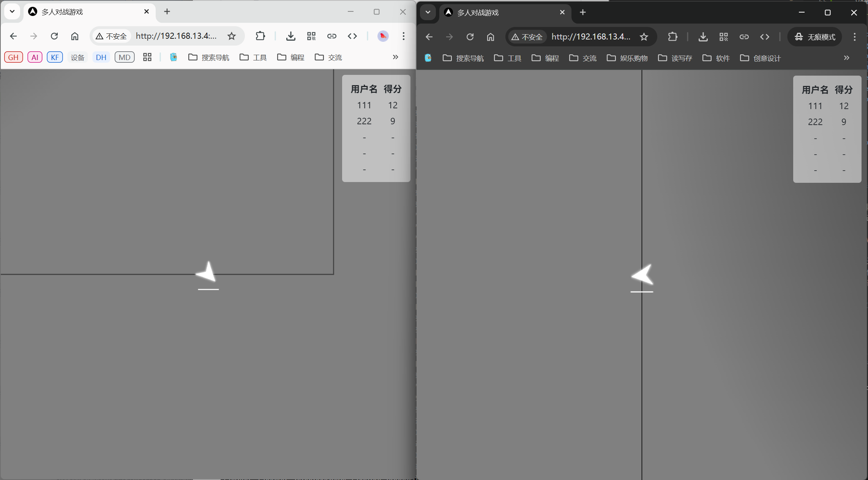This screenshot has width=868, height=480.
Task: Show more bookmarks in right browser
Action: coord(846,58)
